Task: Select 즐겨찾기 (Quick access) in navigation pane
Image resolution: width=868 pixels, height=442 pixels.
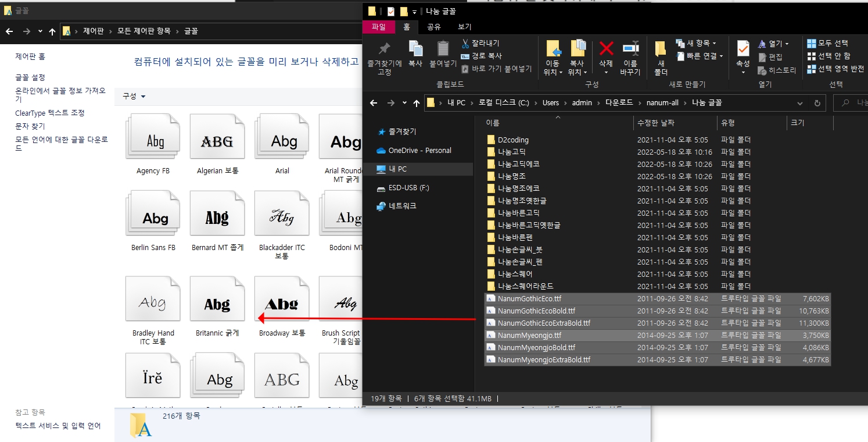Action: [396, 132]
